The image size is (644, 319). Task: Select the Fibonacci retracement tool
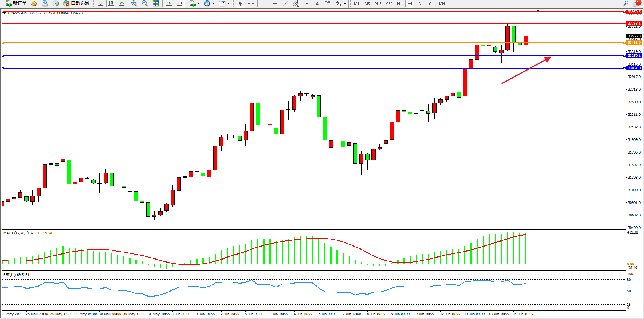point(306,3)
